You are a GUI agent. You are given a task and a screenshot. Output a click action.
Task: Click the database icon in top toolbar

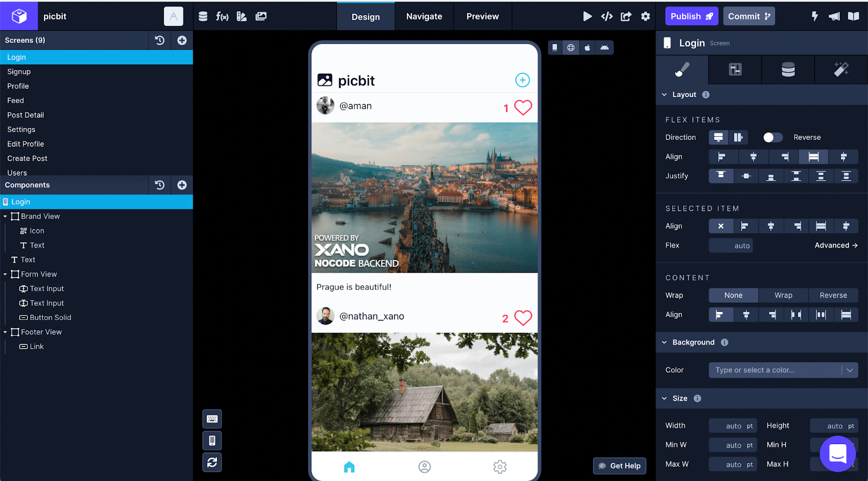pyautogui.click(x=203, y=16)
